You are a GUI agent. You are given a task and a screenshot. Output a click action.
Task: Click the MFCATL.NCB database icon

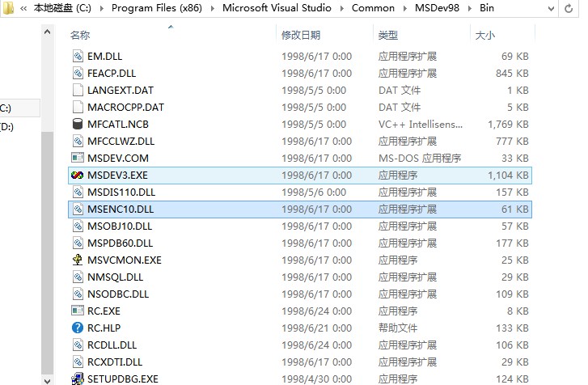[x=78, y=124]
